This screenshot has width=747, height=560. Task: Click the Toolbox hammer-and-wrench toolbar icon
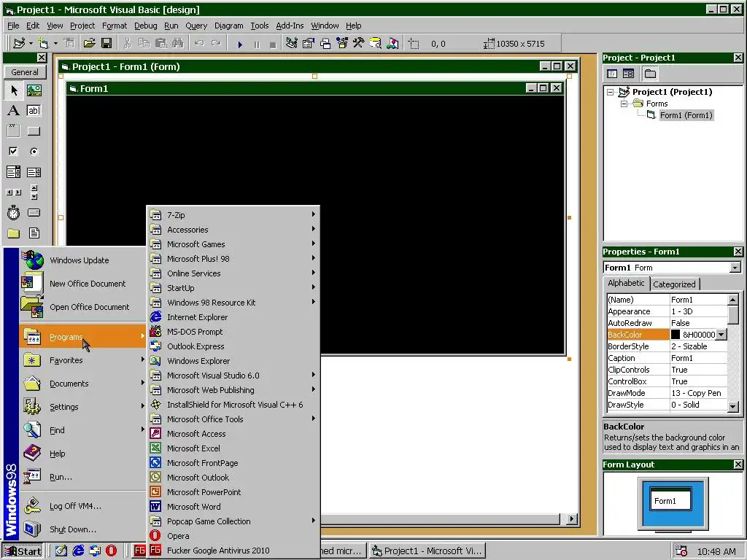click(x=359, y=44)
